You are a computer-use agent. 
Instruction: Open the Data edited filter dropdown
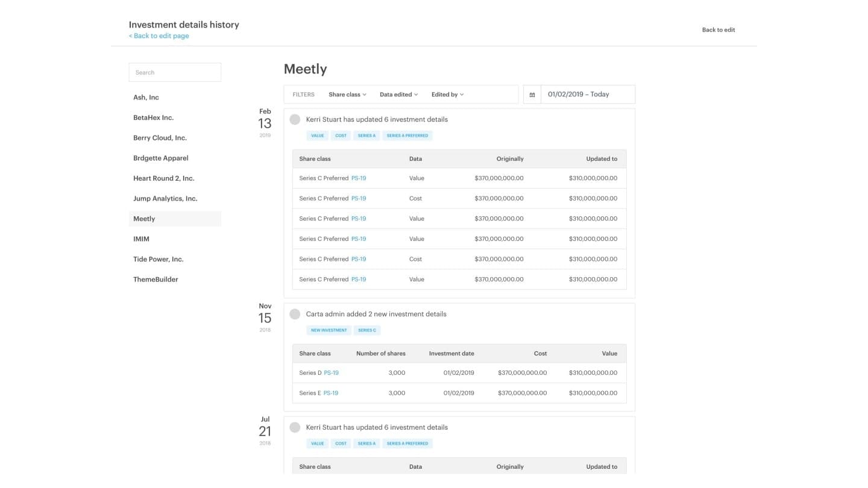[x=398, y=95]
